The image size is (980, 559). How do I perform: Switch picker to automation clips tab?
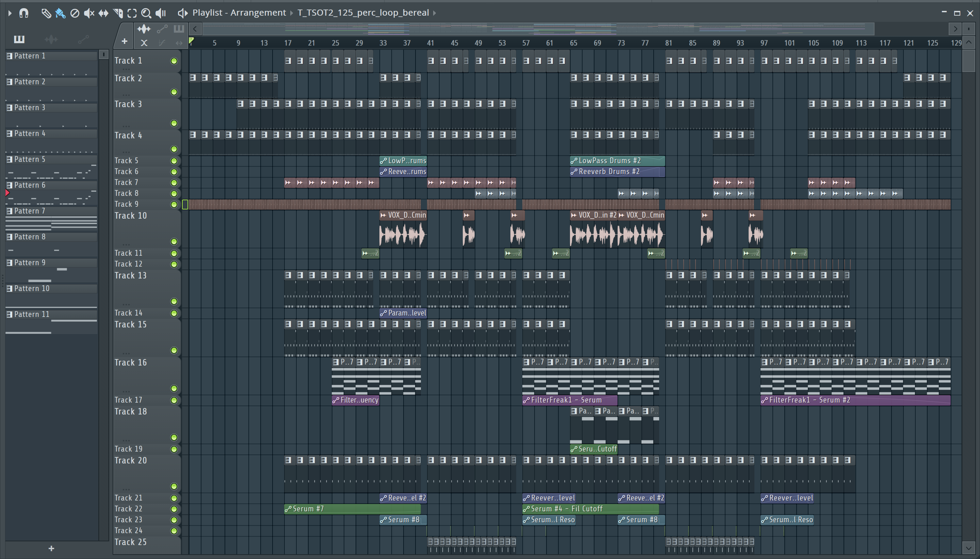[x=83, y=39]
